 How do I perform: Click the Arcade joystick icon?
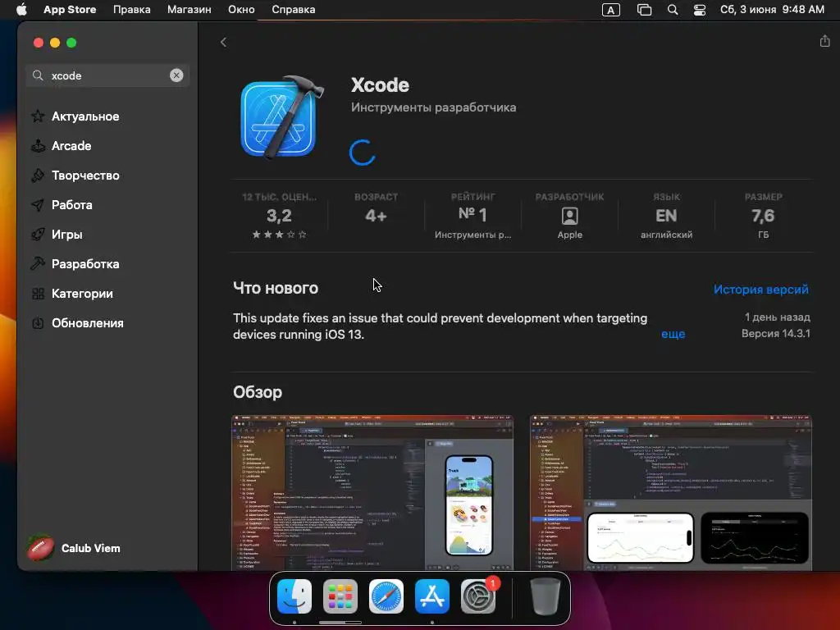pyautogui.click(x=38, y=146)
